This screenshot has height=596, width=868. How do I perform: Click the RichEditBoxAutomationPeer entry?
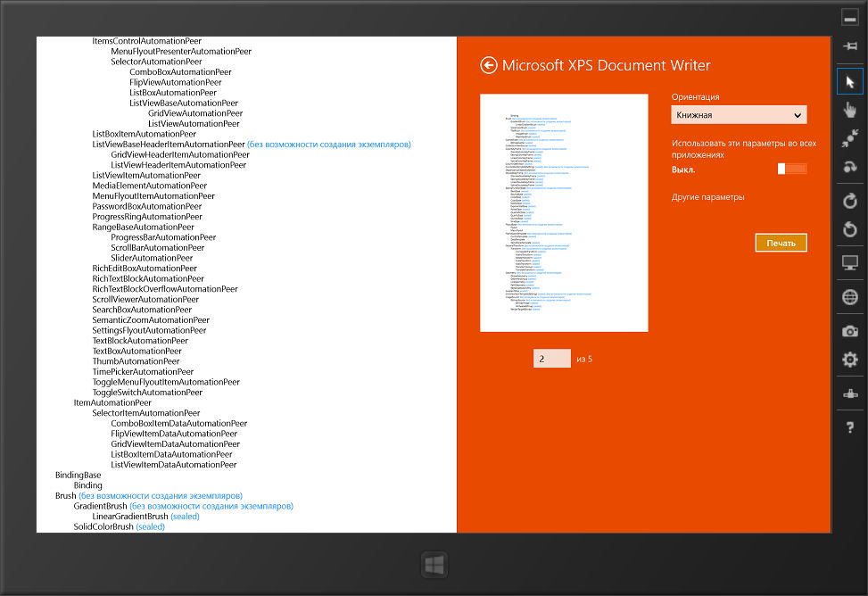point(145,269)
